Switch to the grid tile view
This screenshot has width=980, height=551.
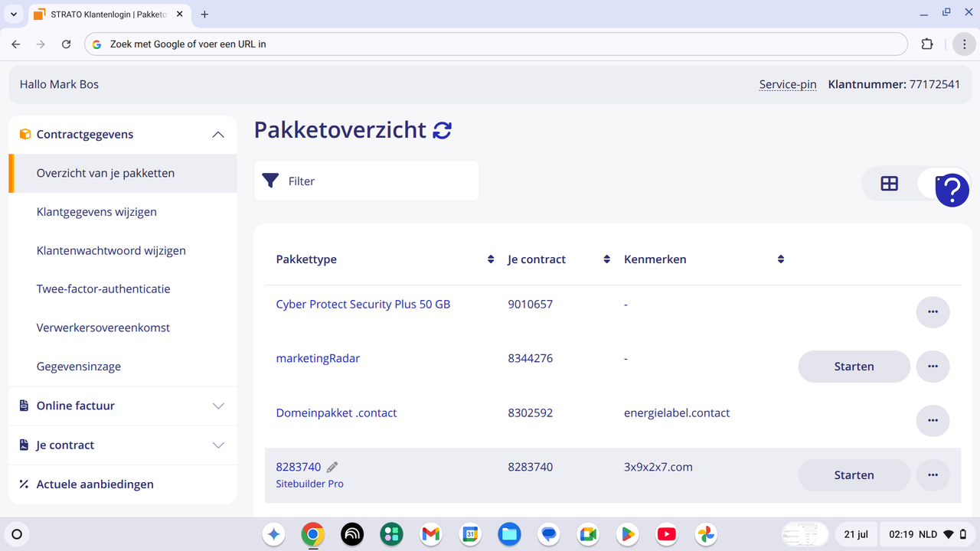point(889,184)
